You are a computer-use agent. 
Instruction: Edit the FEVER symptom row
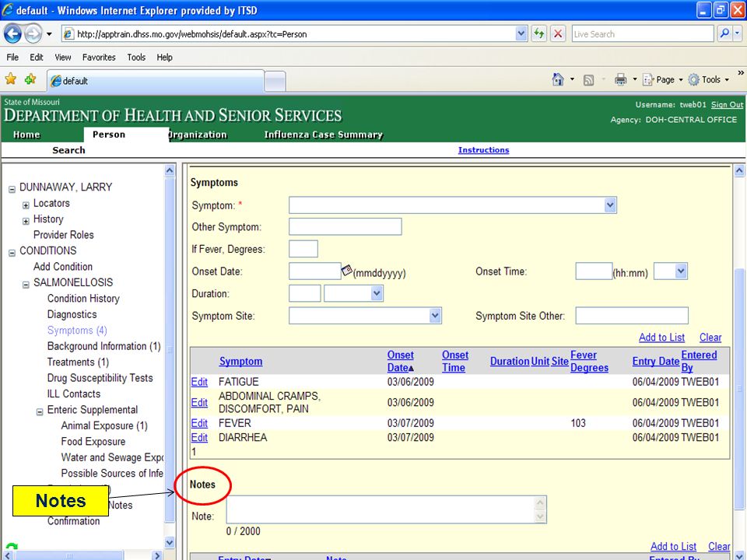[199, 423]
